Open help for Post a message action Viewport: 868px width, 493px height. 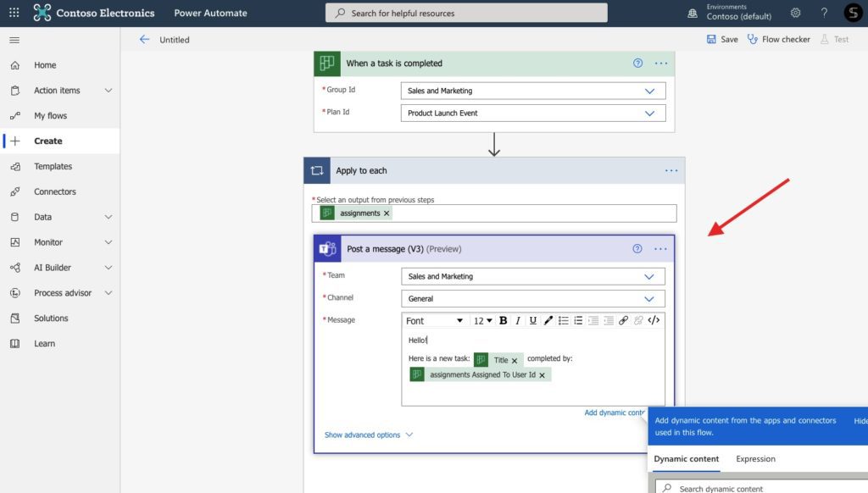coord(637,249)
